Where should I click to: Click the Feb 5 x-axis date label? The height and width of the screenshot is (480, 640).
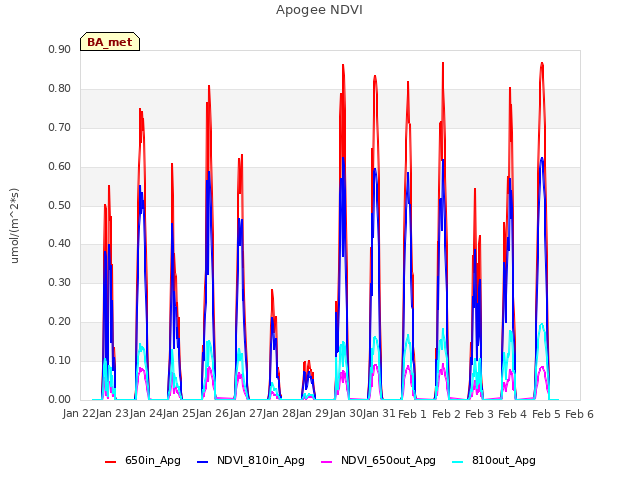(x=546, y=414)
